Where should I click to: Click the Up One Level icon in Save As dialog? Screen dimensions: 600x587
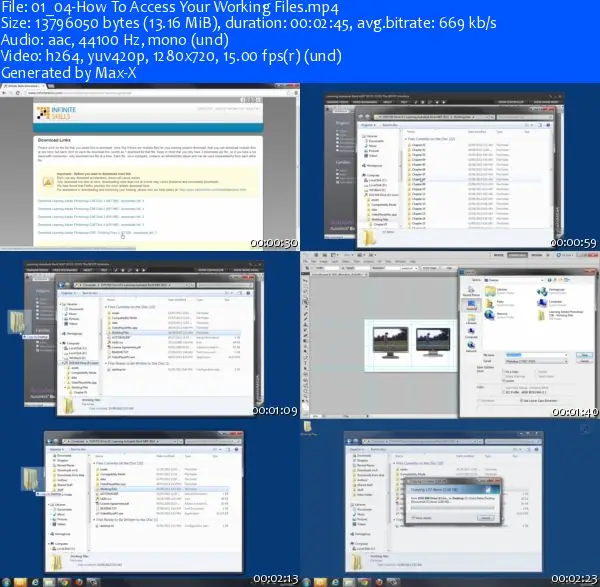(556, 280)
